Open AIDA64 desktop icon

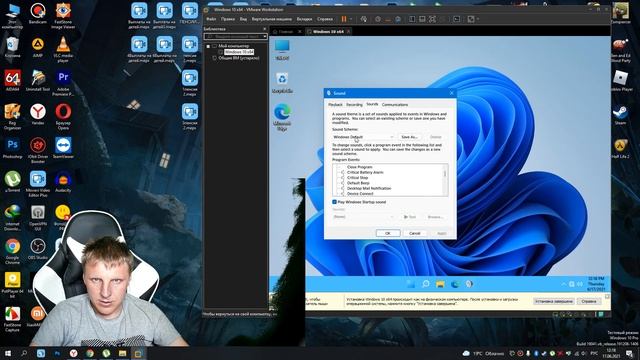[x=12, y=80]
